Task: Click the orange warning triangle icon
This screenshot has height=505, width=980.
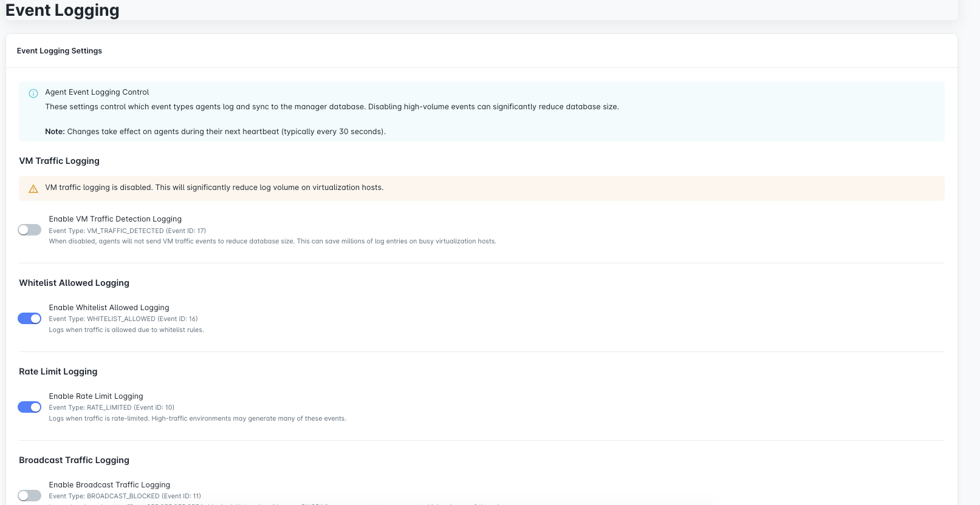Action: [x=33, y=189]
